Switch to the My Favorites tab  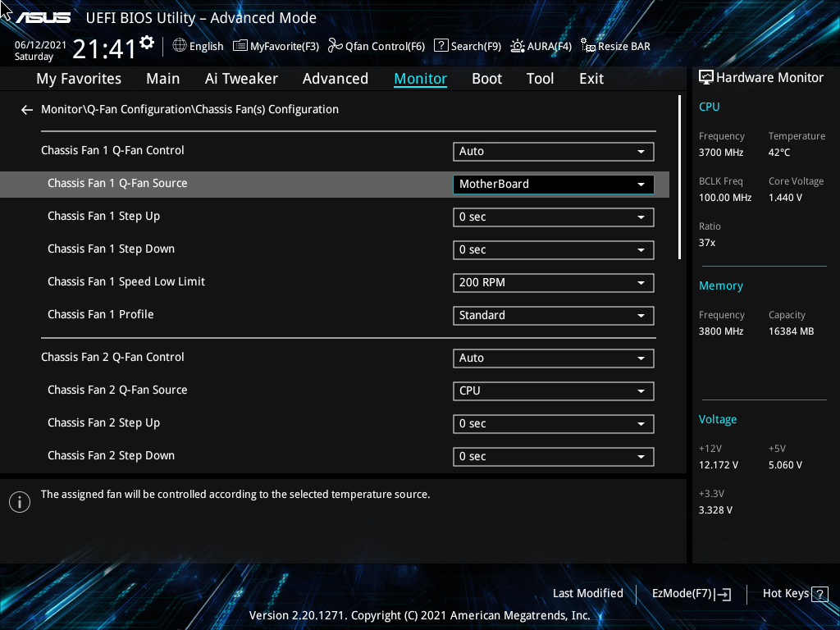point(79,79)
